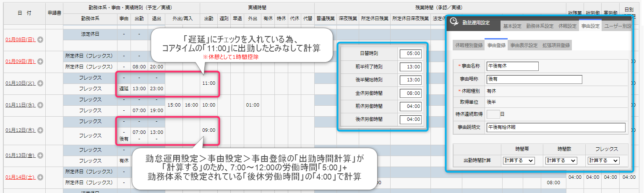Open the 休暇種別登録 sub-tab

tap(468, 45)
